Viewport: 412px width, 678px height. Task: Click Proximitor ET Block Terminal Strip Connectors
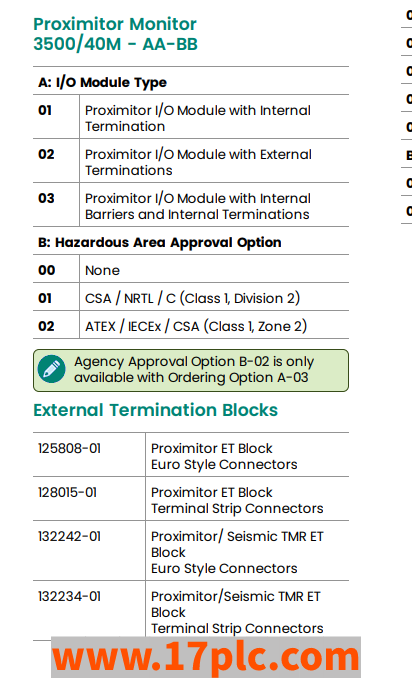(237, 500)
